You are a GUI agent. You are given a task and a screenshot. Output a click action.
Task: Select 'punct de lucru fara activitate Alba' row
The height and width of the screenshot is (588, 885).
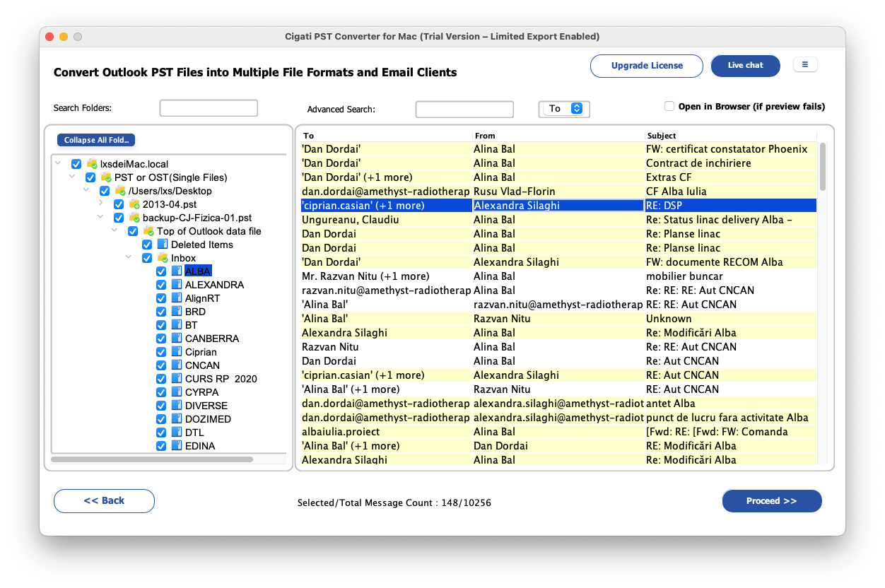(558, 418)
